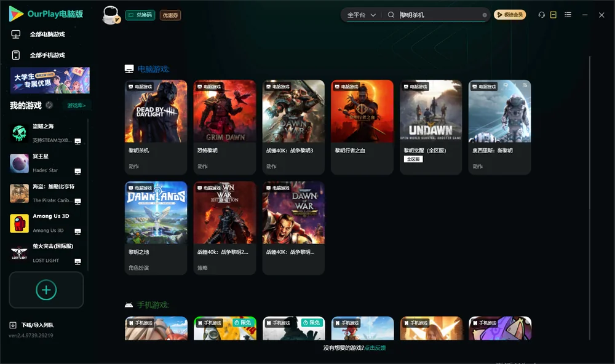Select 全部手机游戏 in the sidebar
The height and width of the screenshot is (364, 615).
[47, 55]
